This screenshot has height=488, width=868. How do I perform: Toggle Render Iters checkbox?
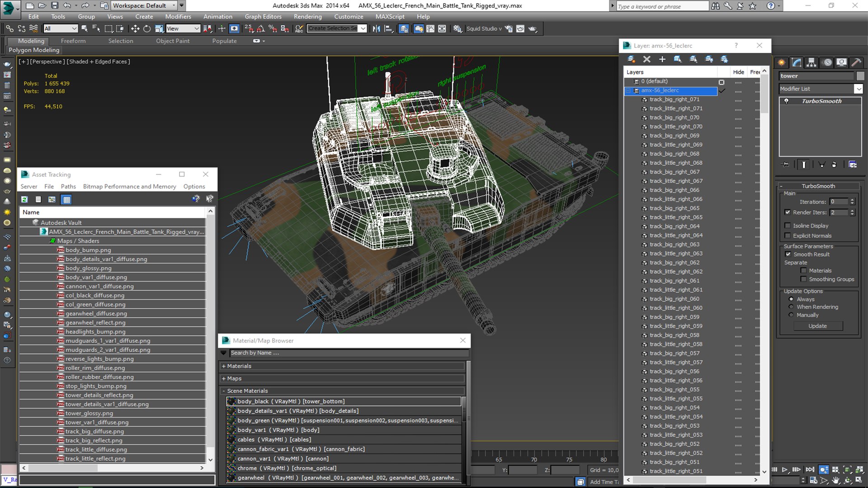pyautogui.click(x=788, y=212)
